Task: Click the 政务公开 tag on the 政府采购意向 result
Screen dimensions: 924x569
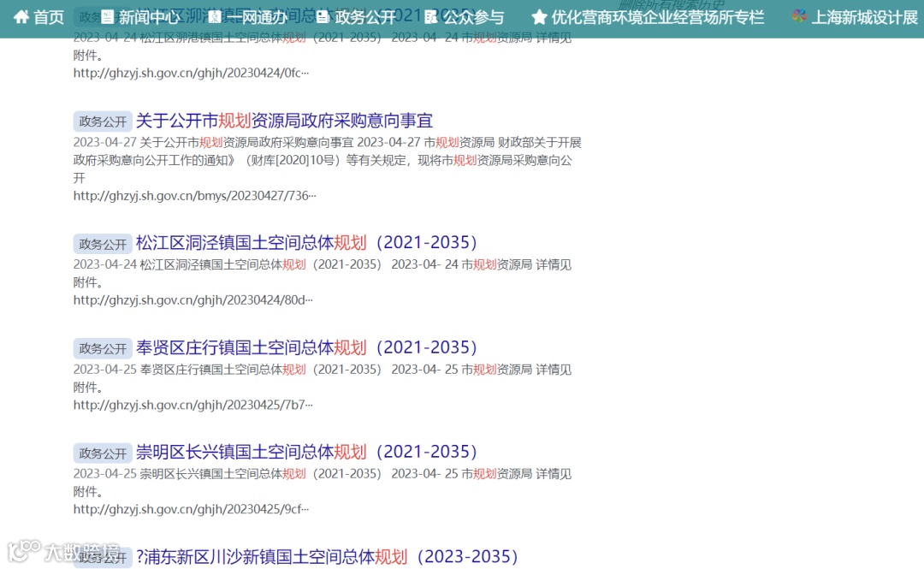Action: pos(103,122)
